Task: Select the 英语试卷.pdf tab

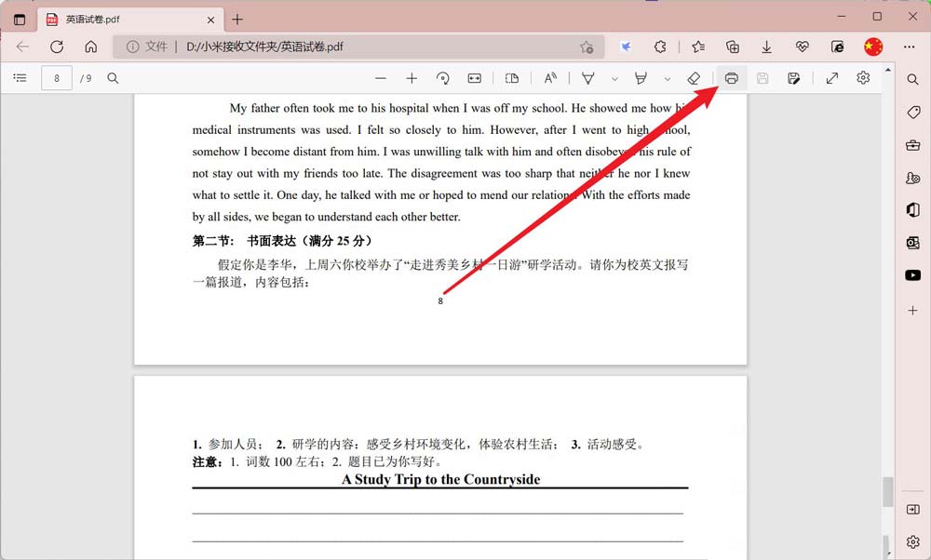Action: point(130,20)
